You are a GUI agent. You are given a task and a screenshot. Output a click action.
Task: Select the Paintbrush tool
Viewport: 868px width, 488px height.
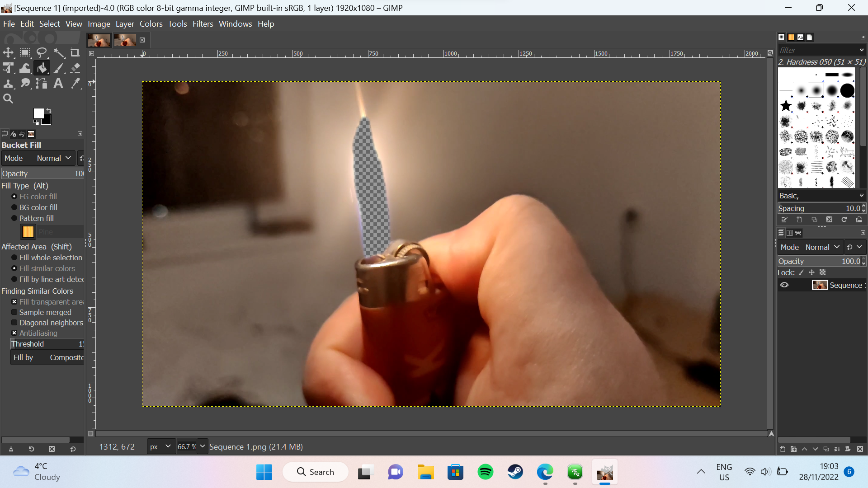(59, 68)
